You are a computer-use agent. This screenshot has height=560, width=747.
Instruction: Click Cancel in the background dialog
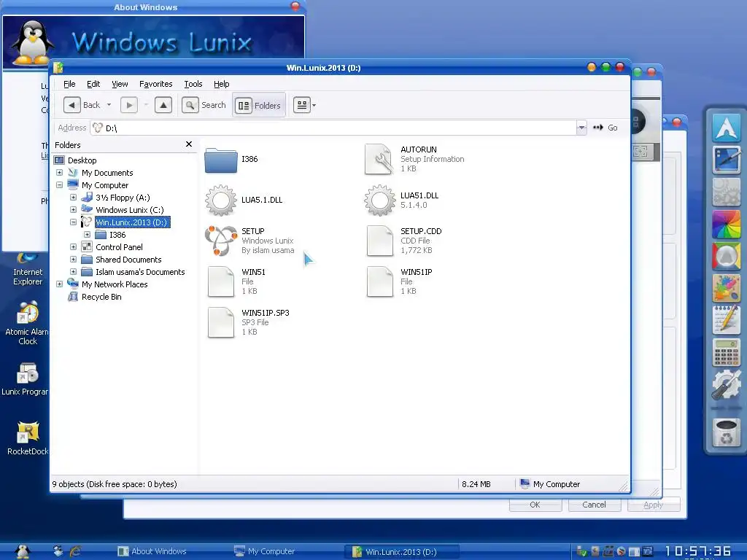[x=594, y=505]
